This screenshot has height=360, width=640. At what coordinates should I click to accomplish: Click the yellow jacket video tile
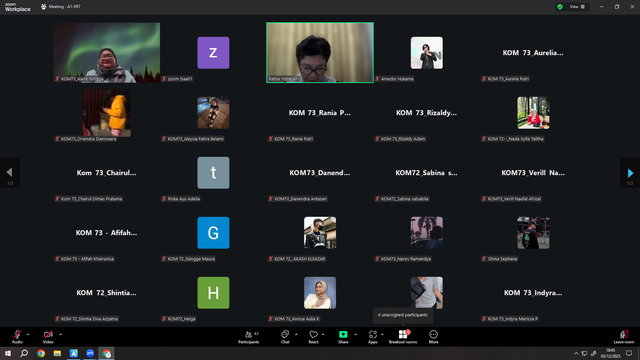[x=107, y=113]
